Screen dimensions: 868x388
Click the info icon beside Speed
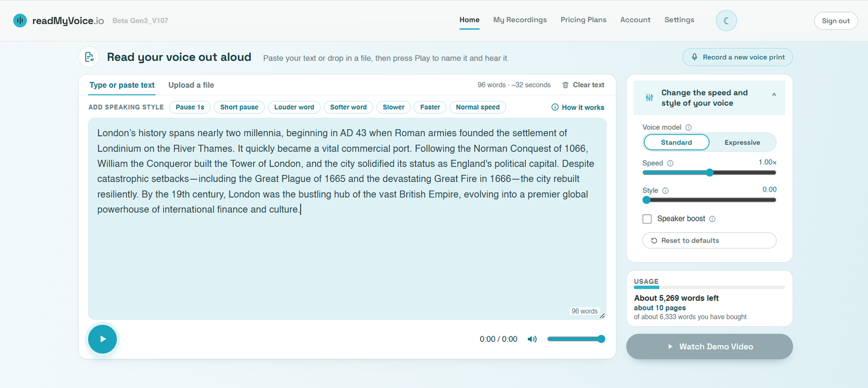670,163
